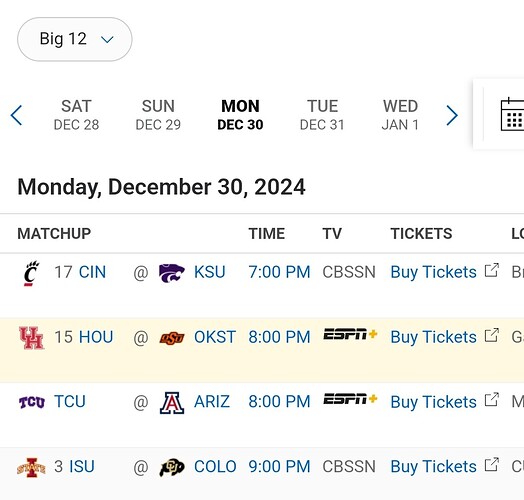The width and height of the screenshot is (524, 500).
Task: Open the ESPN+ logo for TCU at ARIZ
Action: 350,399
